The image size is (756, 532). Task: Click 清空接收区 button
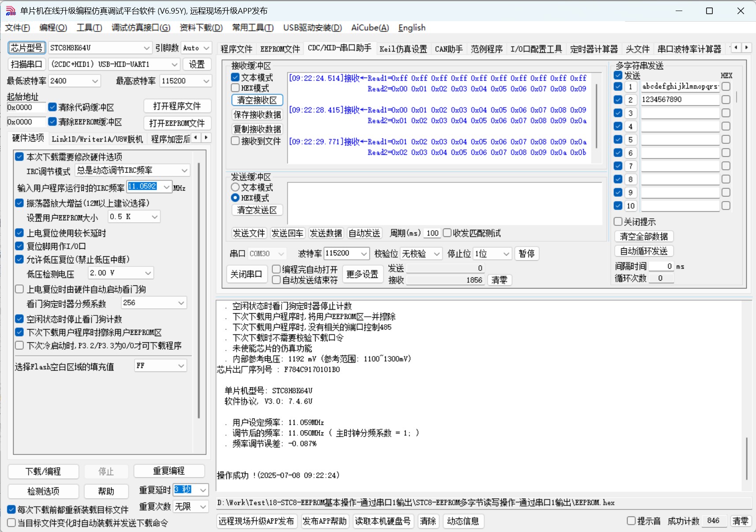pyautogui.click(x=257, y=100)
